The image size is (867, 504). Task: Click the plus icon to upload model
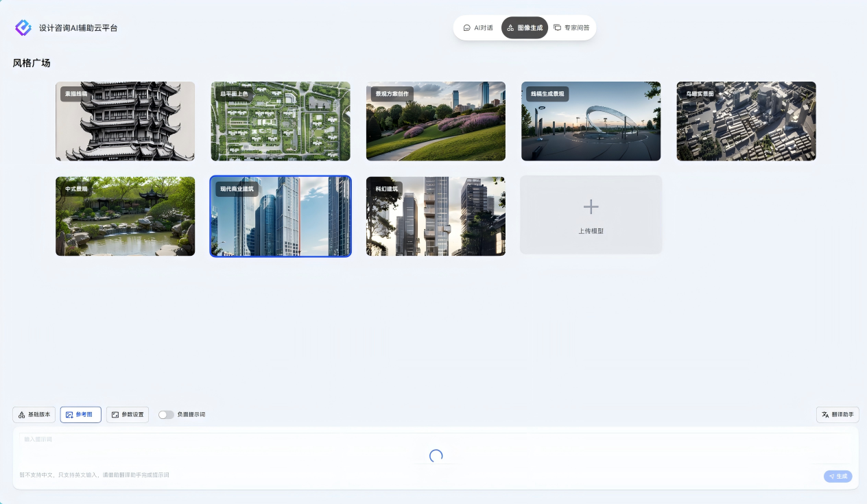591,206
